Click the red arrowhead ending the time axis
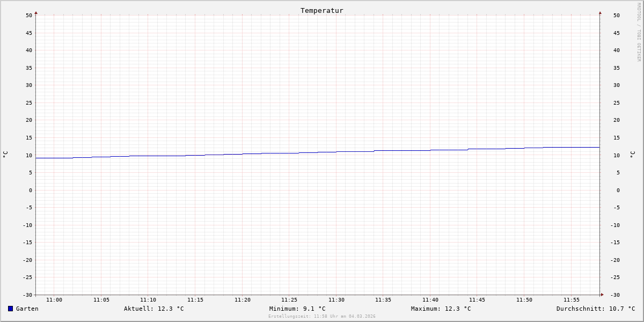The height and width of the screenshot is (322, 644). pos(602,295)
